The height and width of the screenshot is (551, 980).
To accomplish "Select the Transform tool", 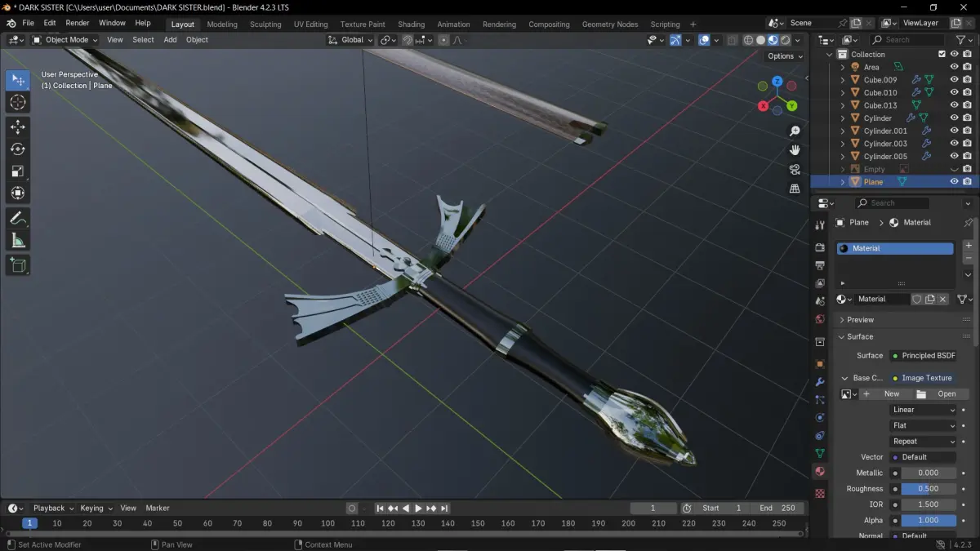I will point(18,193).
